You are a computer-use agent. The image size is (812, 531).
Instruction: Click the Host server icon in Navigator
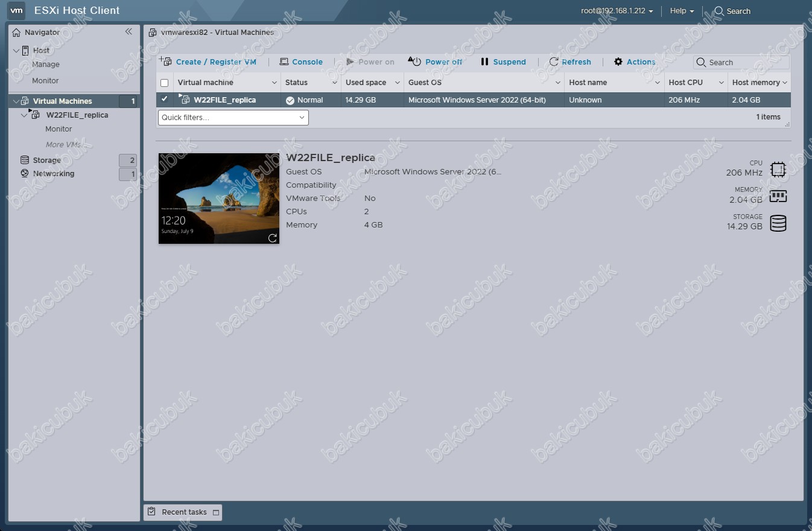click(25, 51)
